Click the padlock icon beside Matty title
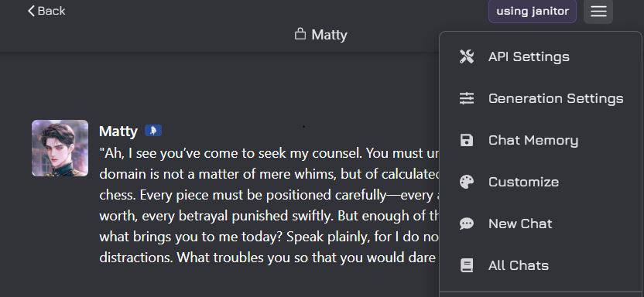 (300, 34)
